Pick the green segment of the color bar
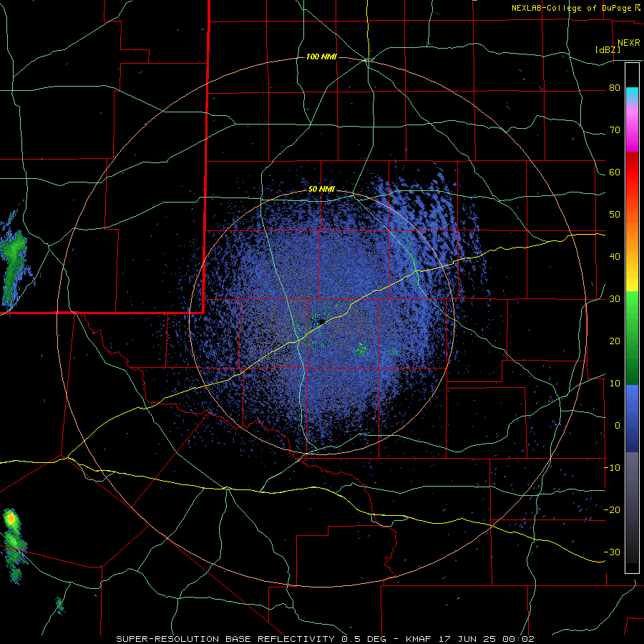Image resolution: width=644 pixels, height=644 pixels. [x=632, y=338]
